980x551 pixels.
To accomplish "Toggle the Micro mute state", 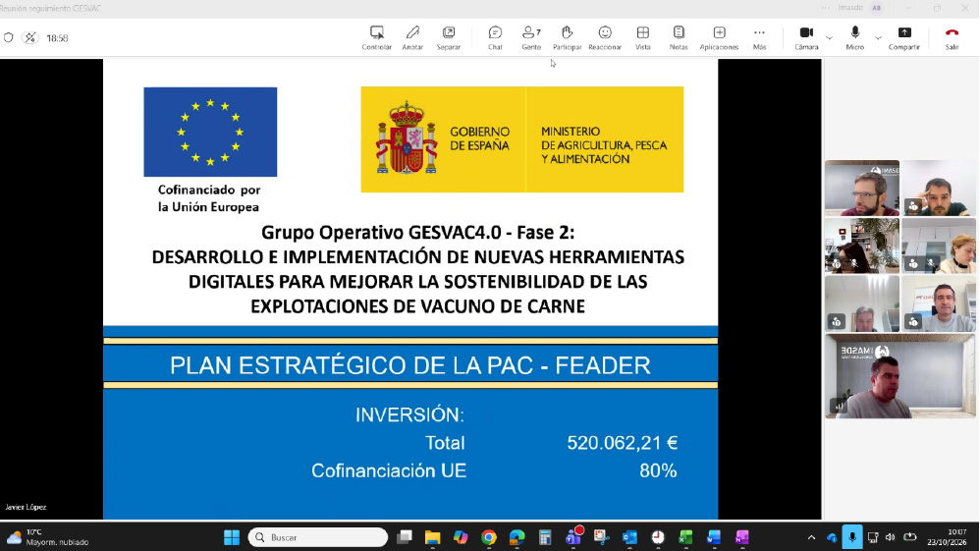I will pos(855,37).
